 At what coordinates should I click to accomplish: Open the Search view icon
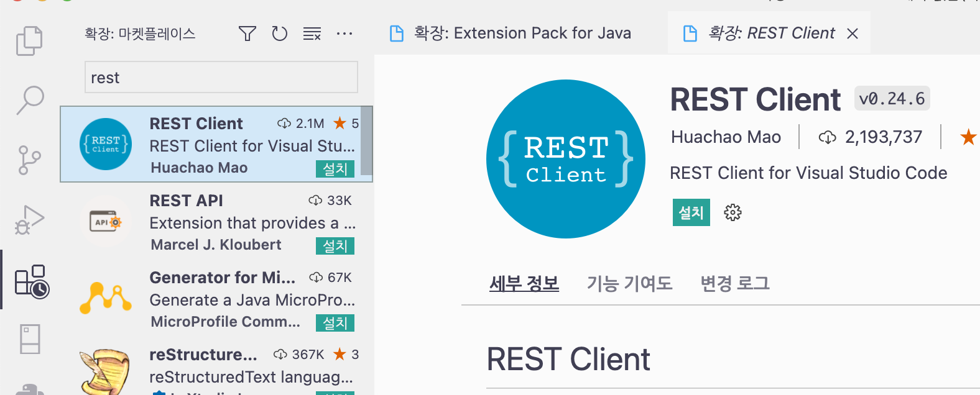point(29,100)
